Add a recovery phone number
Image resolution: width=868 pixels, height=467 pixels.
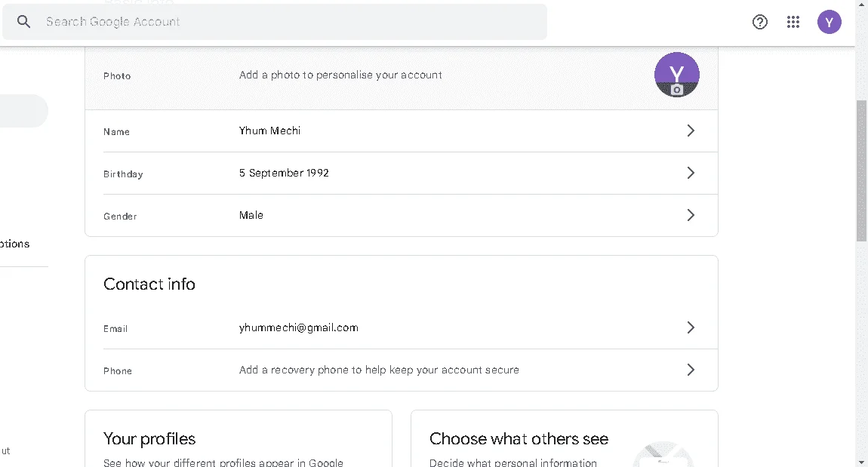(379, 370)
